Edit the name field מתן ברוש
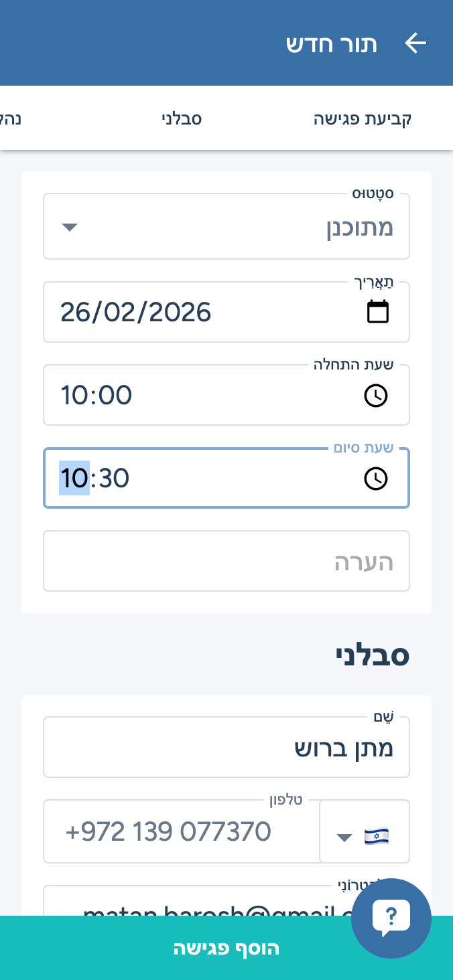 pyautogui.click(x=226, y=748)
